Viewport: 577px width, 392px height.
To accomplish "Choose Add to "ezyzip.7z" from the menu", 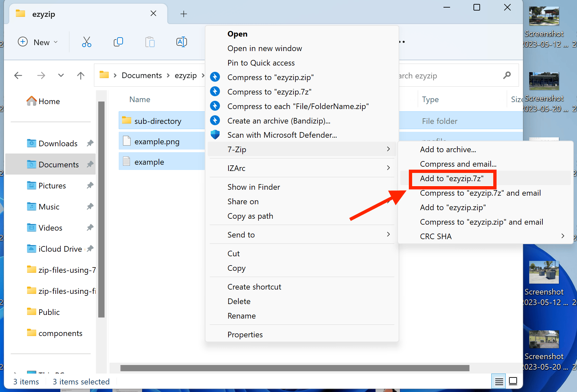I will coord(452,179).
